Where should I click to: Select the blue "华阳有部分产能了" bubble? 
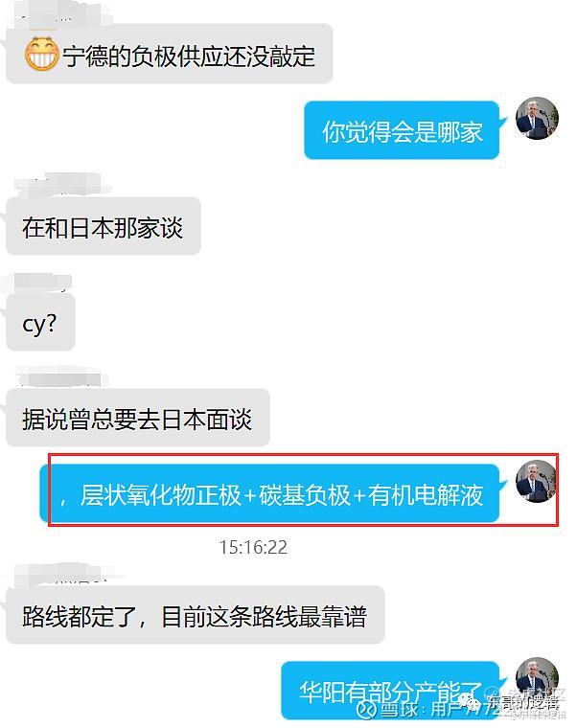(x=391, y=691)
